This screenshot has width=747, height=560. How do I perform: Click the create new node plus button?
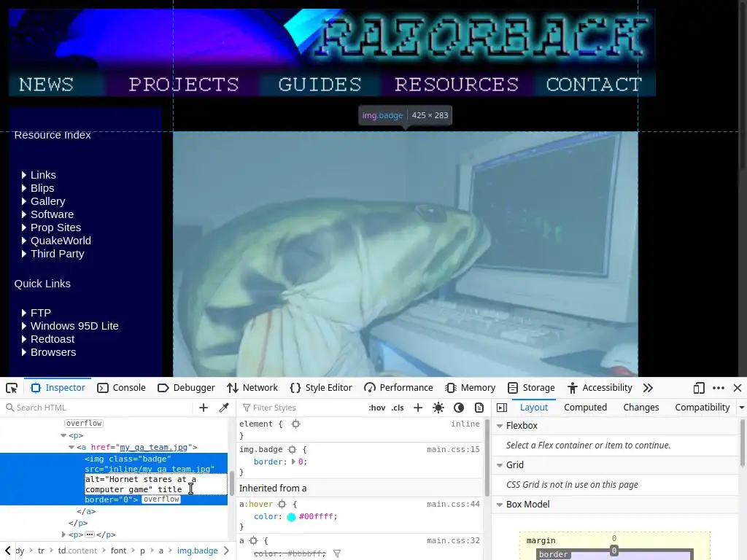tap(204, 408)
